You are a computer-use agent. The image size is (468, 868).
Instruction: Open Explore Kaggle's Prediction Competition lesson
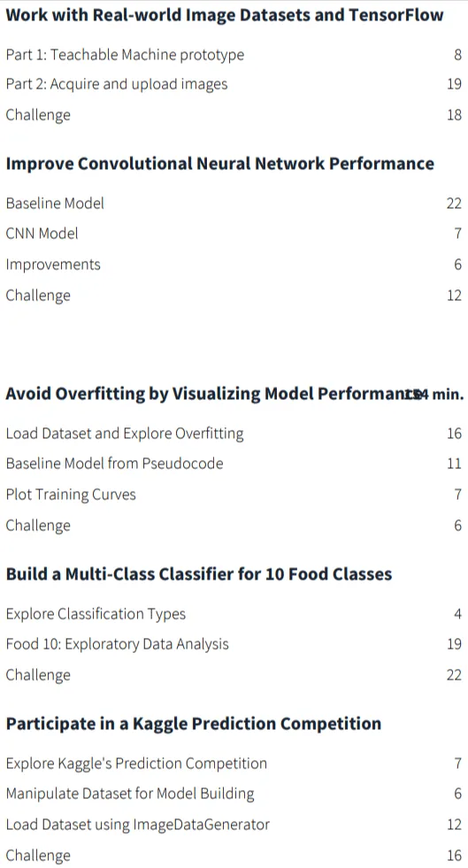(x=136, y=764)
